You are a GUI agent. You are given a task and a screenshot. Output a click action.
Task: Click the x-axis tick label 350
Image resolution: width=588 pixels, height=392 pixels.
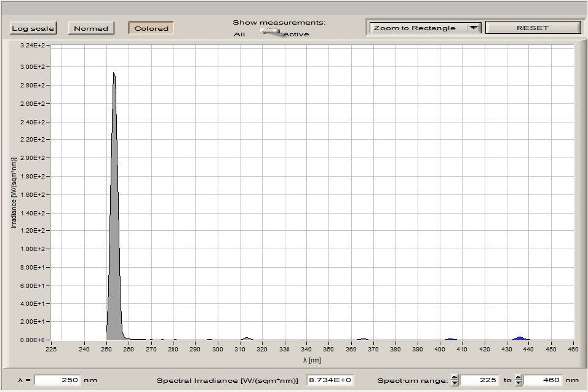[x=328, y=350]
